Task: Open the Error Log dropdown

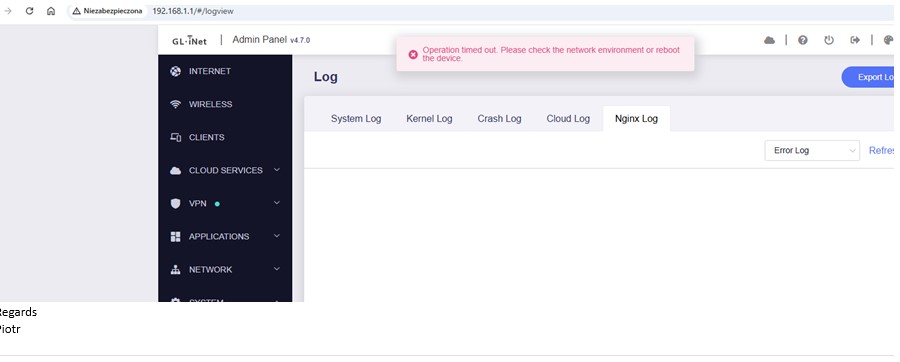Action: coord(812,150)
